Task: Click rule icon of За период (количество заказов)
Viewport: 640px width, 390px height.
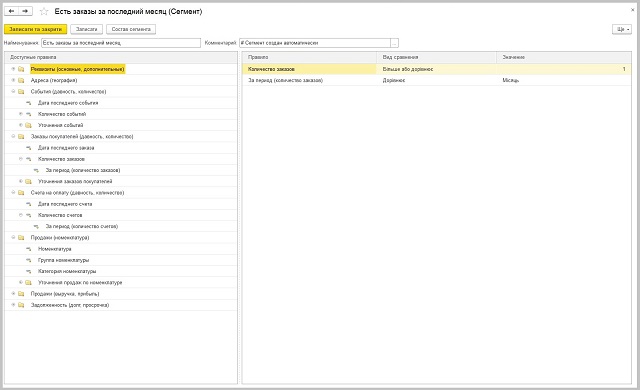Action: click(36, 170)
